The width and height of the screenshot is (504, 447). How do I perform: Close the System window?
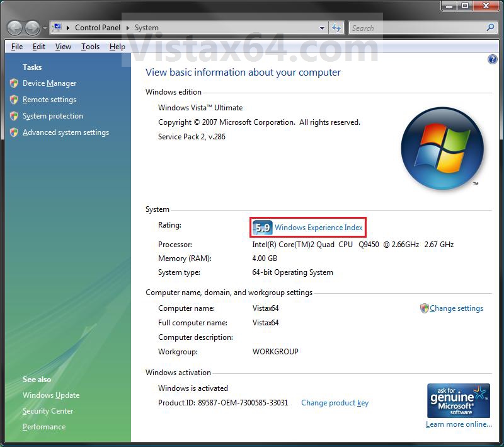pyautogui.click(x=486, y=6)
